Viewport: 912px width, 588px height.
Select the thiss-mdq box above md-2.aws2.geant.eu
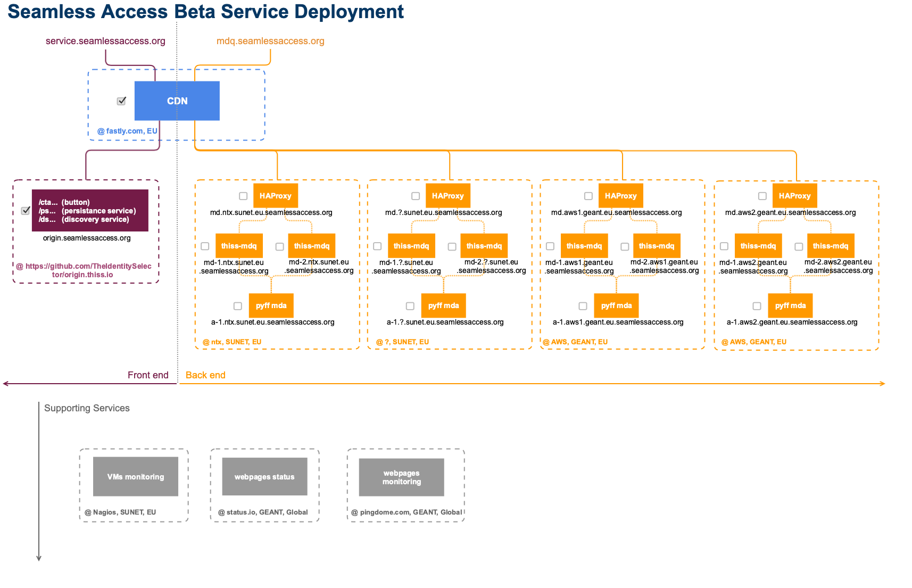tap(831, 246)
